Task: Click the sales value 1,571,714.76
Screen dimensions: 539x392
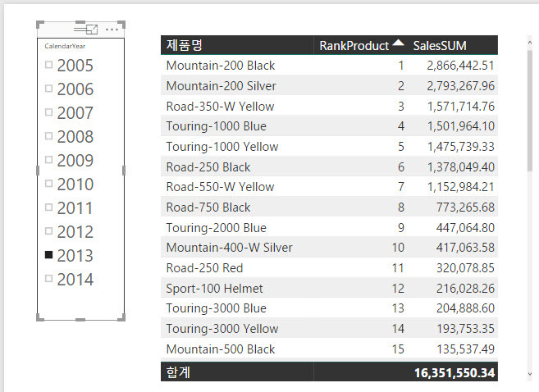Action: pos(460,106)
